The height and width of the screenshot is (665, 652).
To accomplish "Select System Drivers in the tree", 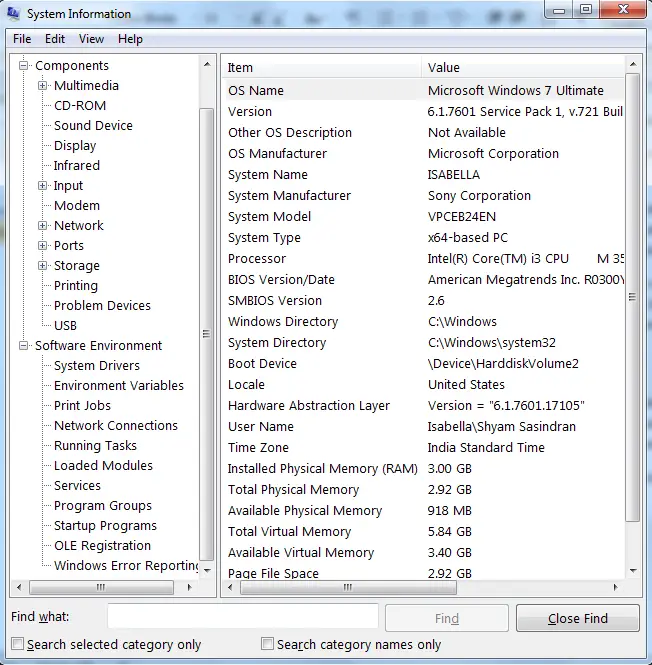I will (x=97, y=366).
